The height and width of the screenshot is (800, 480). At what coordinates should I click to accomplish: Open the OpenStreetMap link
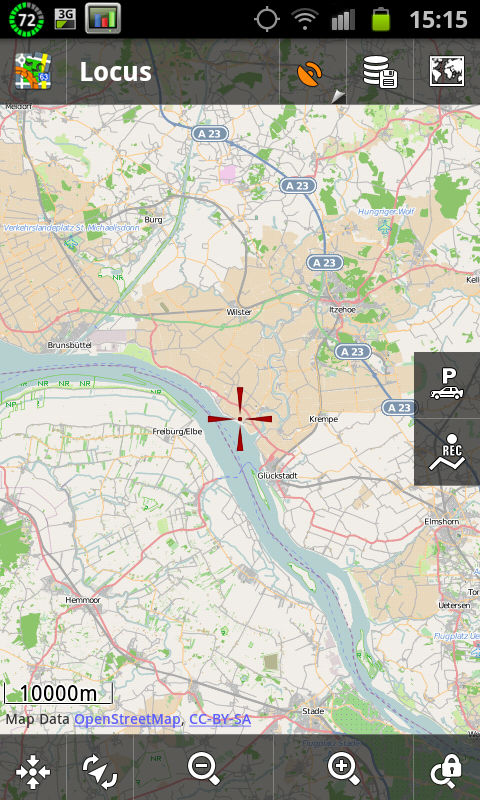[127, 719]
